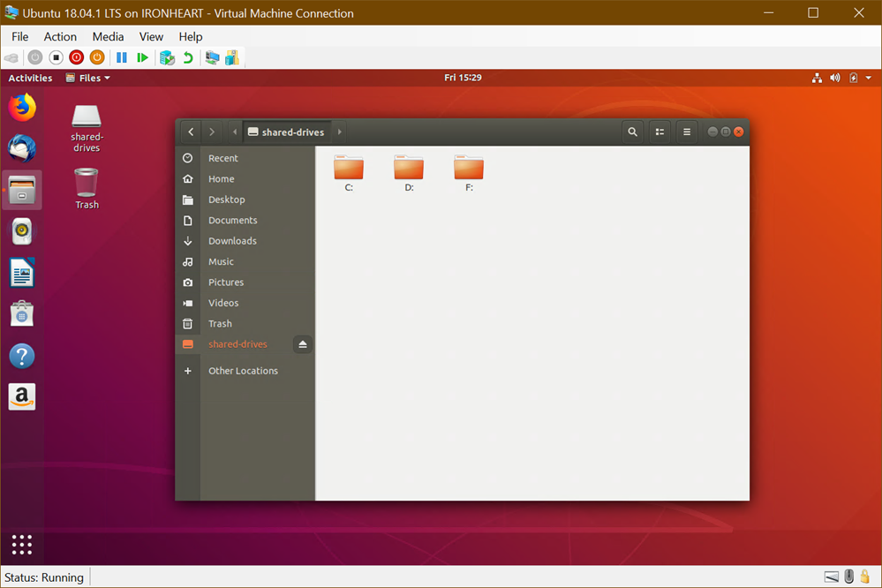Go back in Files window
The image size is (882, 588).
pyautogui.click(x=192, y=132)
